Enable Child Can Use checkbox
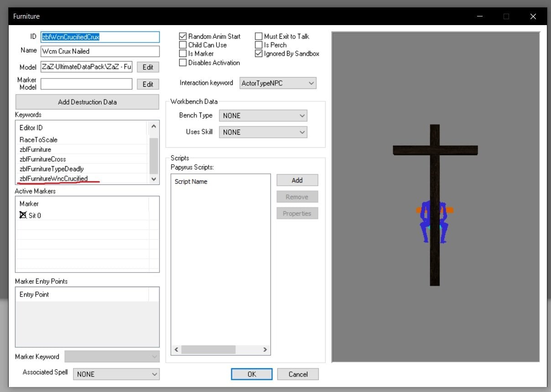The width and height of the screenshot is (551, 392). point(183,45)
